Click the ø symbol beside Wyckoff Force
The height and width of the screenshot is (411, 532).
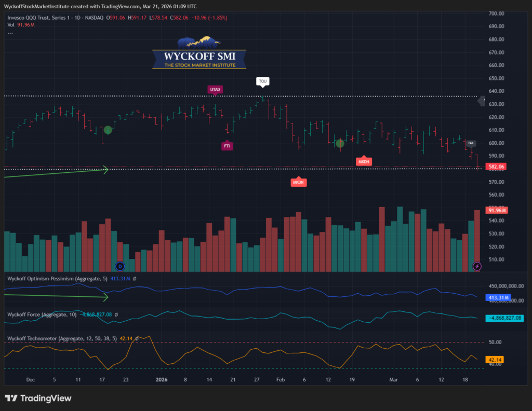116,314
